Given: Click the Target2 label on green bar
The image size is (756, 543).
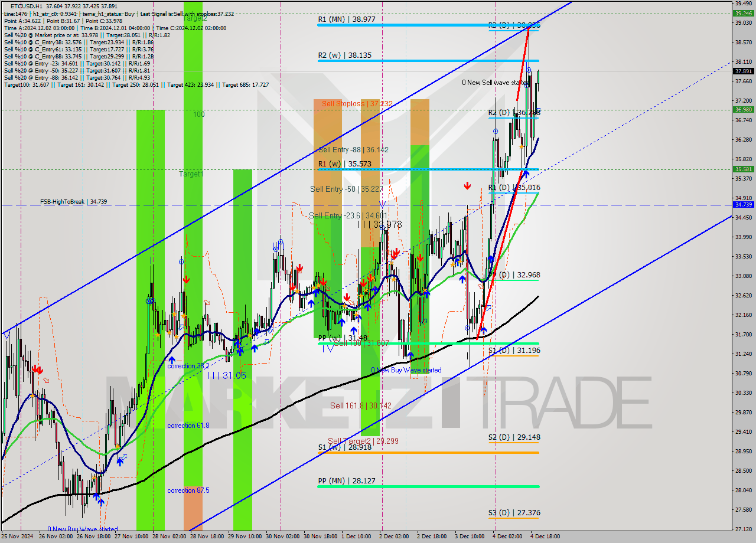Looking at the screenshot, I should coord(194,19).
